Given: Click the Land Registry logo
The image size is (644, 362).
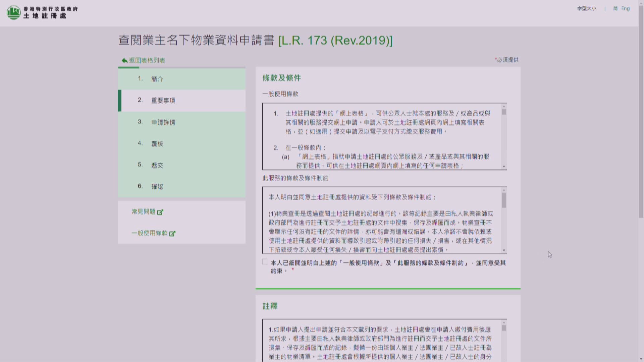Looking at the screenshot, I should 42,12.
